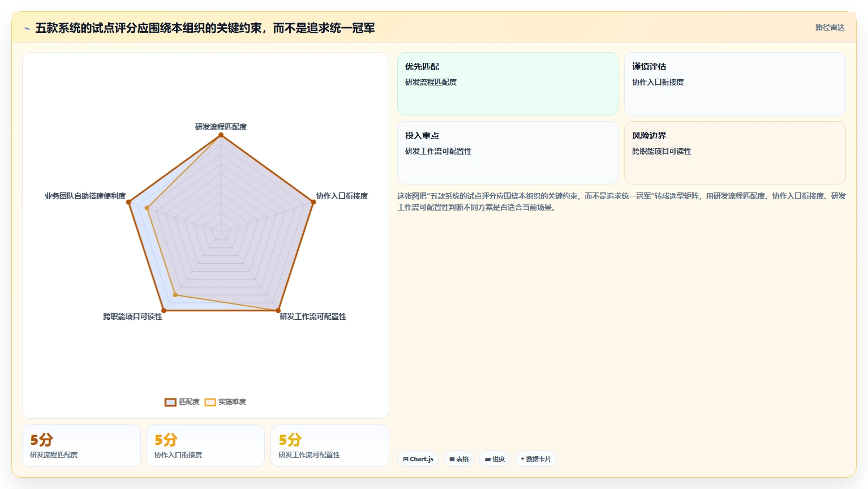Click the 协作入口衔接度 radar axis label
868x489 pixels.
point(342,196)
